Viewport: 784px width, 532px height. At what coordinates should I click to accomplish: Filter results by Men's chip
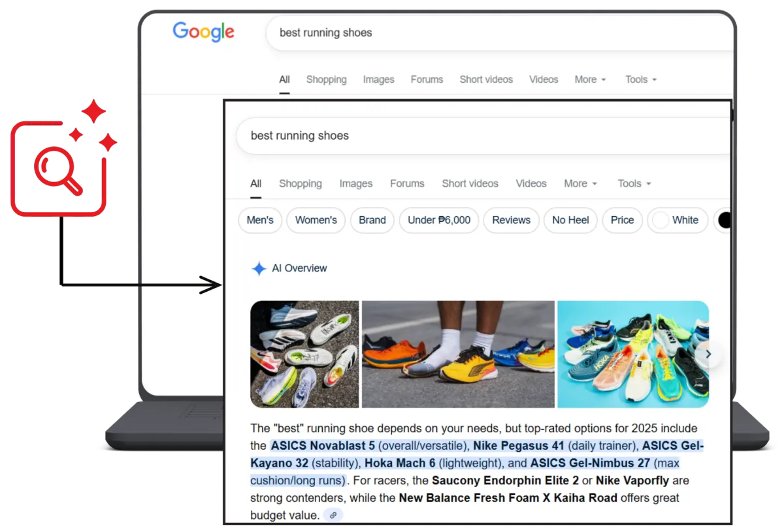click(x=260, y=220)
